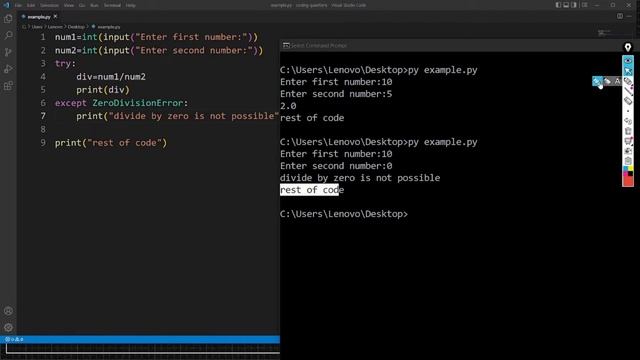The image size is (640, 360).
Task: Open the Run menu
Action: point(94,5)
